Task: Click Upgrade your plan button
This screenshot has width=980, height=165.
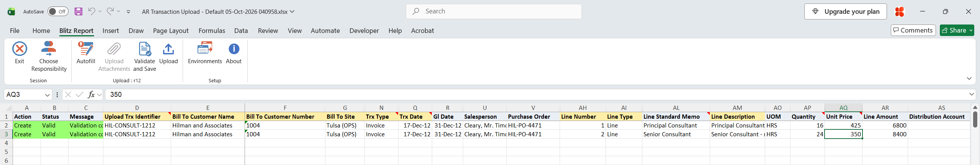Action: pos(845,11)
